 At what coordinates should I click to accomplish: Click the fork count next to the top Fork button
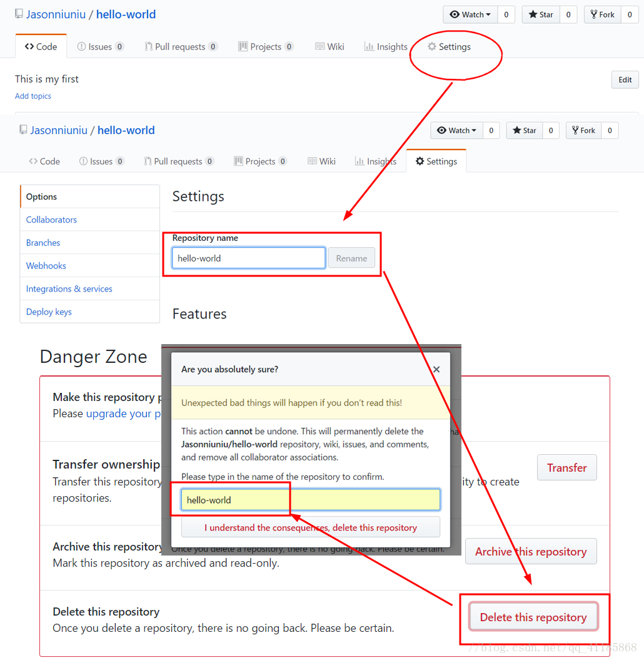click(630, 15)
